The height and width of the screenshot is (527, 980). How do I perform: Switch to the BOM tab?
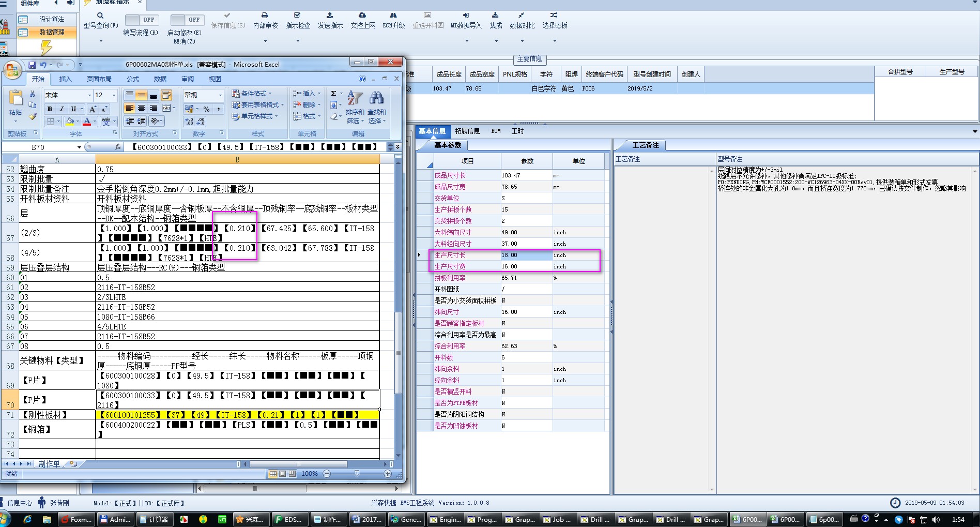(496, 131)
